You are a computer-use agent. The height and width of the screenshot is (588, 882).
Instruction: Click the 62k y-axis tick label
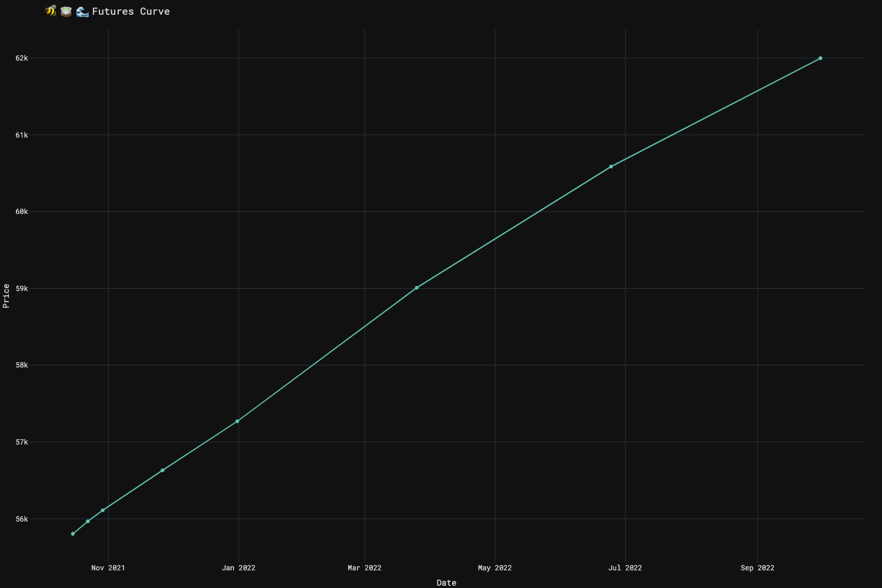tap(22, 58)
